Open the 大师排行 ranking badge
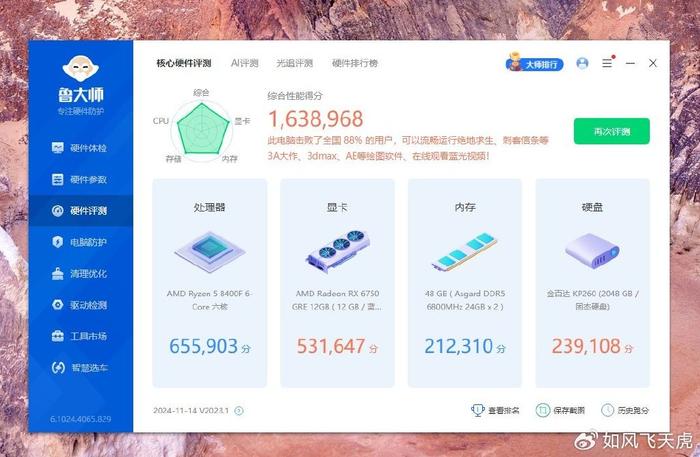The height and width of the screenshot is (457, 700). tap(534, 64)
